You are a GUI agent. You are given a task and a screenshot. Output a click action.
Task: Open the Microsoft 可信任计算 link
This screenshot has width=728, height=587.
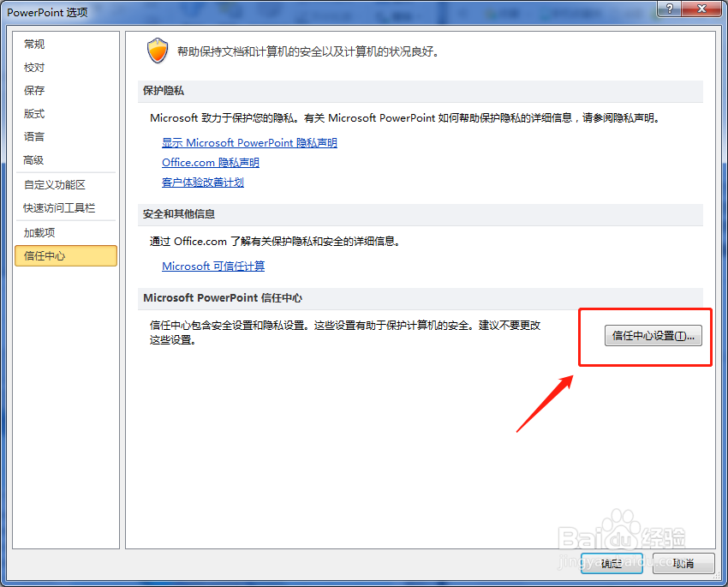(x=213, y=267)
